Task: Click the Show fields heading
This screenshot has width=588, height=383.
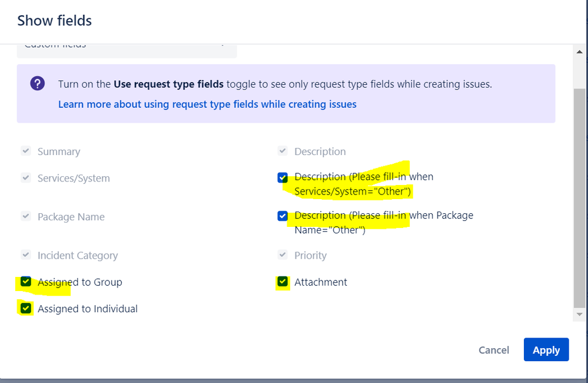Action: coord(54,21)
